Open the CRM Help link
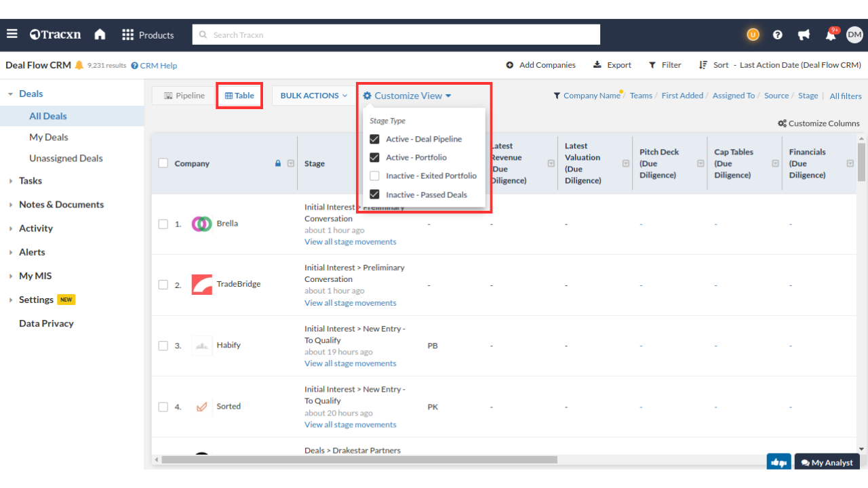868x488 pixels. coord(154,66)
